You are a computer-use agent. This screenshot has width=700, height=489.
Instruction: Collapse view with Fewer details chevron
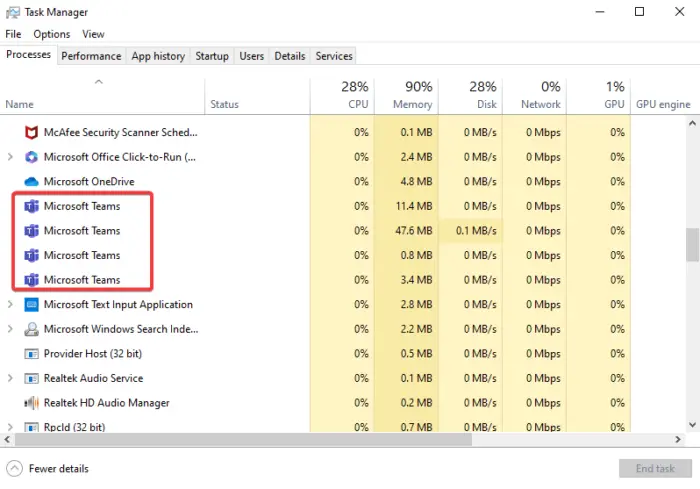point(14,468)
